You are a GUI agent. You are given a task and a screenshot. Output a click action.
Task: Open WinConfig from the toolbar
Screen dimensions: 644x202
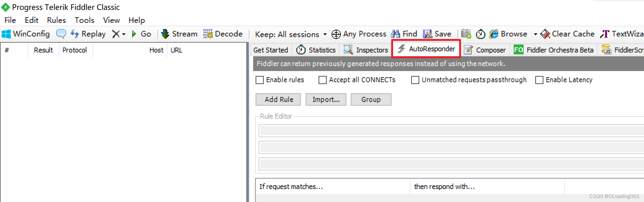26,34
